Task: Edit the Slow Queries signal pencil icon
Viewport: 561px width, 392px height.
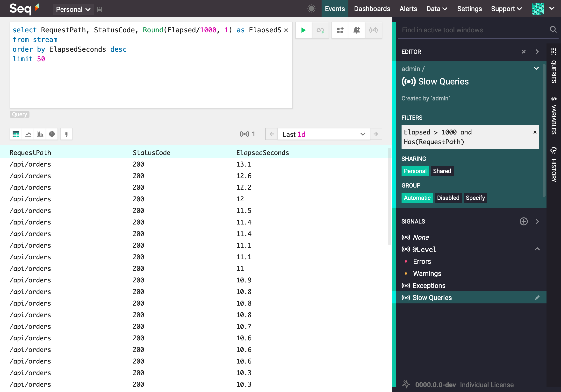Action: coord(537,298)
